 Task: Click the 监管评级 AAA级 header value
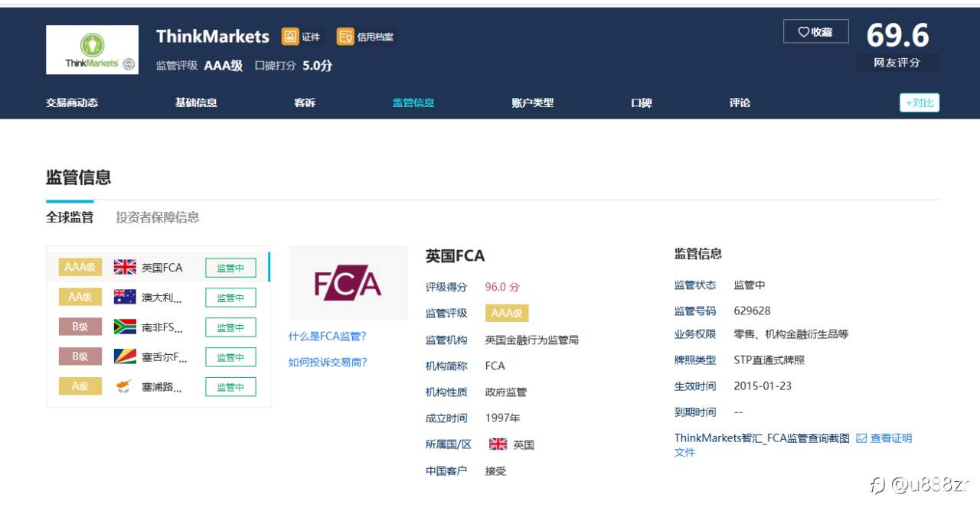pos(224,66)
